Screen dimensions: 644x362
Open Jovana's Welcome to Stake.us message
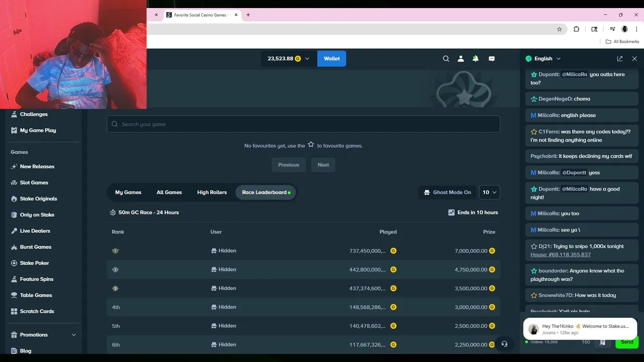pyautogui.click(x=580, y=329)
